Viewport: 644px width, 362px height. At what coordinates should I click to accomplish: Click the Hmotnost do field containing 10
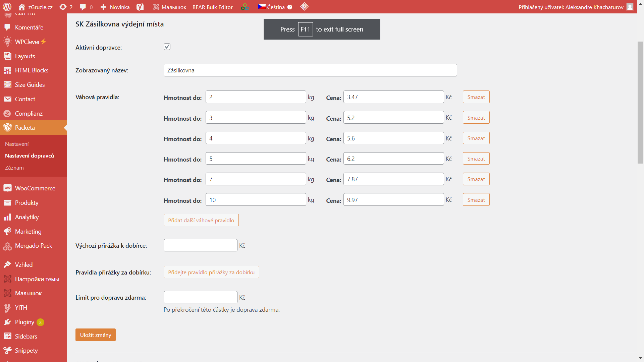click(x=256, y=200)
